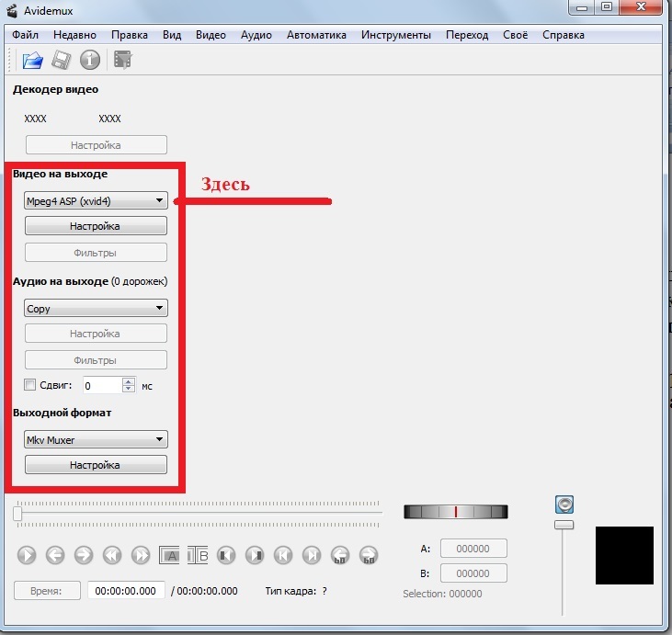Open the Вид menu

[x=172, y=35]
